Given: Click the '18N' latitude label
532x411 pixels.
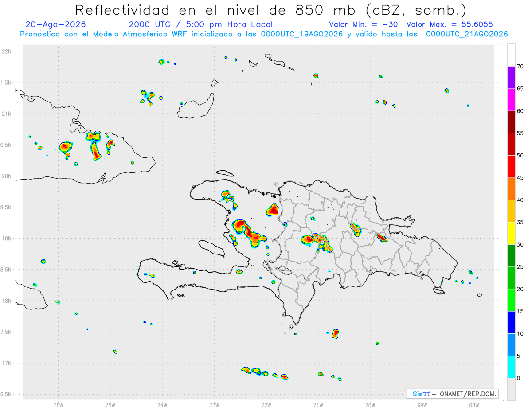Looking at the screenshot, I should (x=8, y=301).
